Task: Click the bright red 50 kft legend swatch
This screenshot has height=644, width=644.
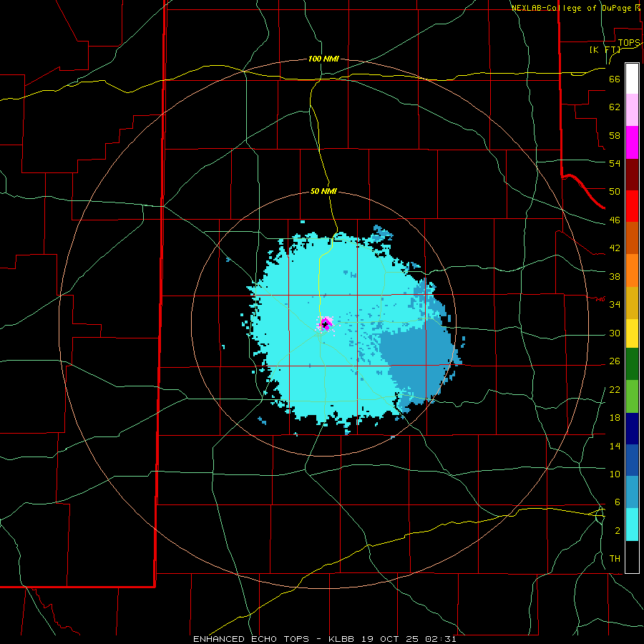Action: pos(632,206)
